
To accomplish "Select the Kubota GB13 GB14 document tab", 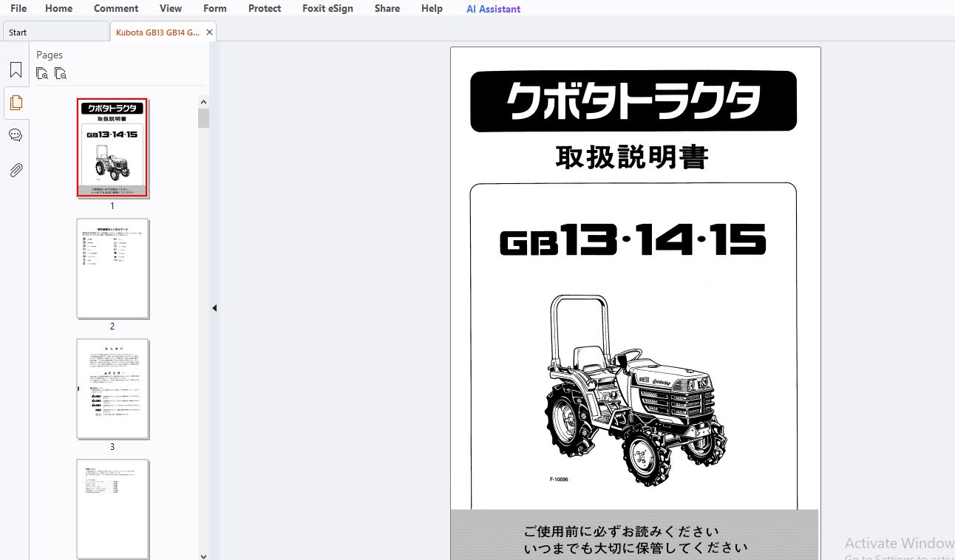I will tap(157, 32).
